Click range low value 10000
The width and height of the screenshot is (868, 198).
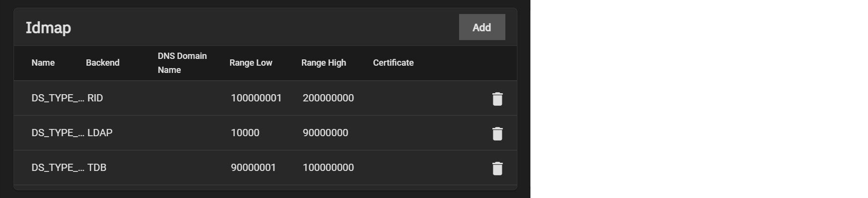tap(245, 133)
